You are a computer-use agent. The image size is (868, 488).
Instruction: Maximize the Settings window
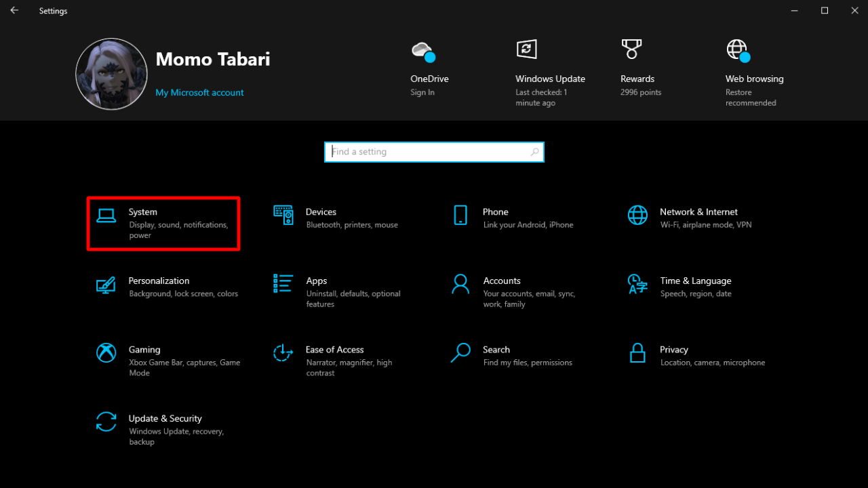825,11
